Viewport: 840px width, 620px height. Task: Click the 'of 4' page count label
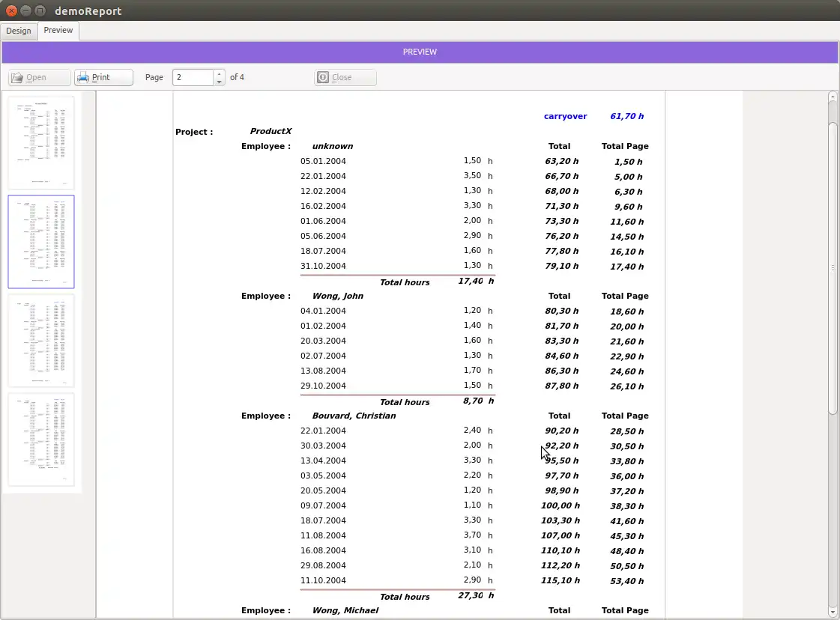[x=237, y=78]
